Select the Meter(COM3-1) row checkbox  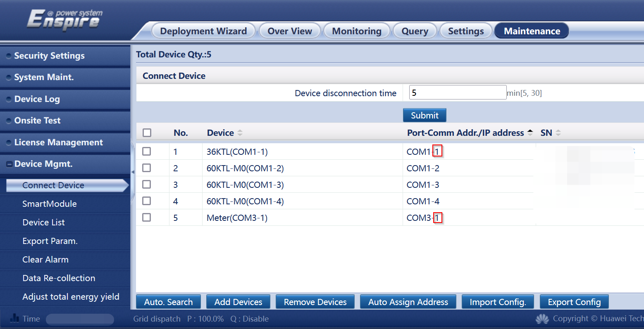147,218
